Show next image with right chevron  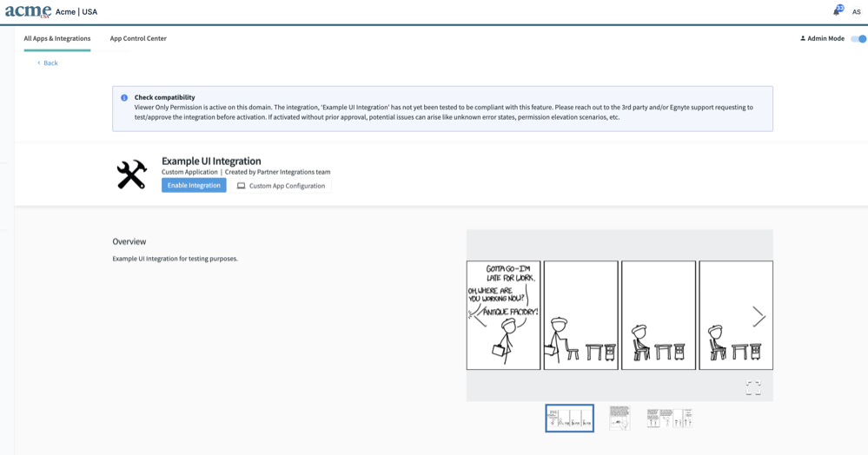[759, 316]
